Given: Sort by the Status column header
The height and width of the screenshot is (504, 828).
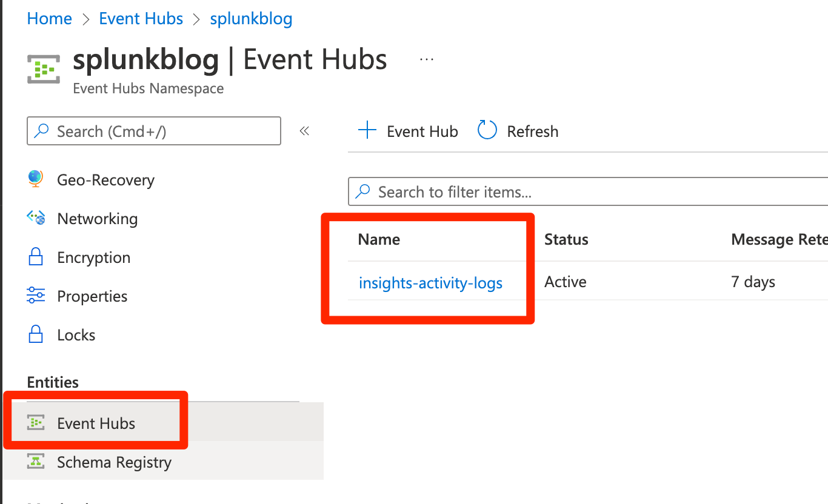Looking at the screenshot, I should pos(566,239).
